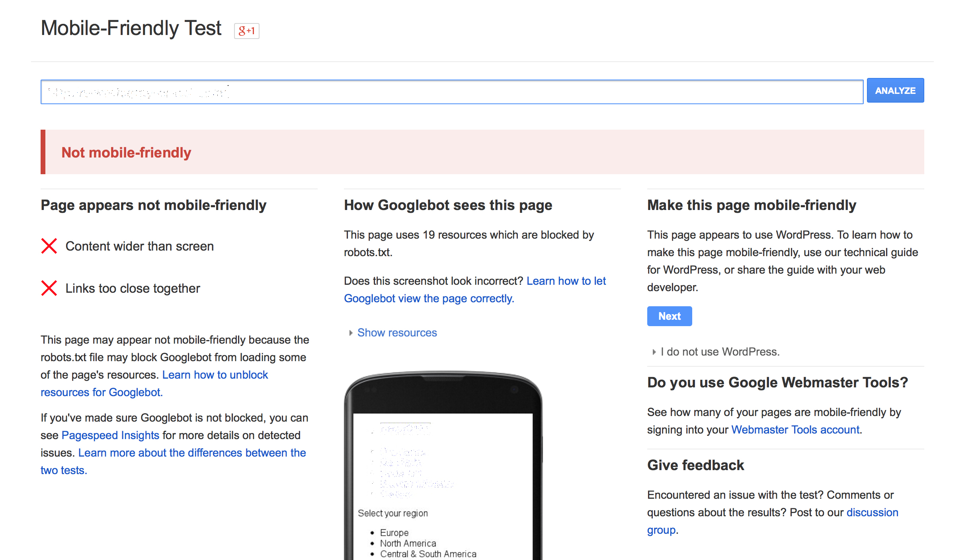Click Links too close together text
The height and width of the screenshot is (560, 980).
click(x=133, y=288)
